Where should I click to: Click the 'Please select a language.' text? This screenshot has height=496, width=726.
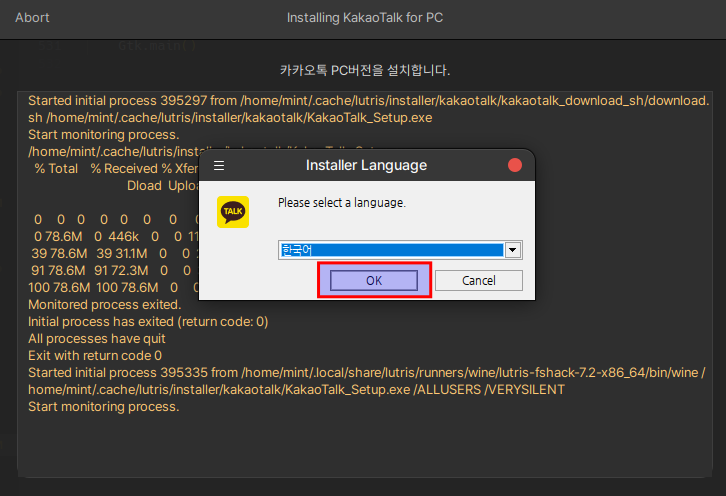point(341,203)
